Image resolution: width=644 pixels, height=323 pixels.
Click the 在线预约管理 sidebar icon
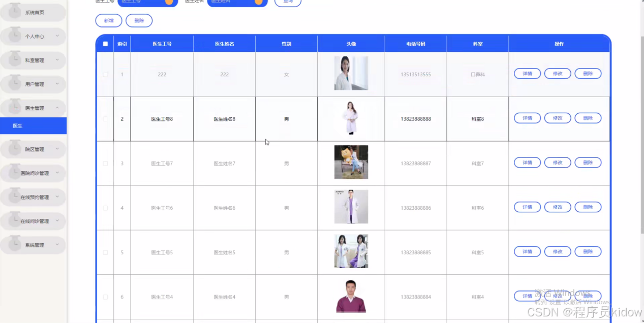tap(15, 197)
